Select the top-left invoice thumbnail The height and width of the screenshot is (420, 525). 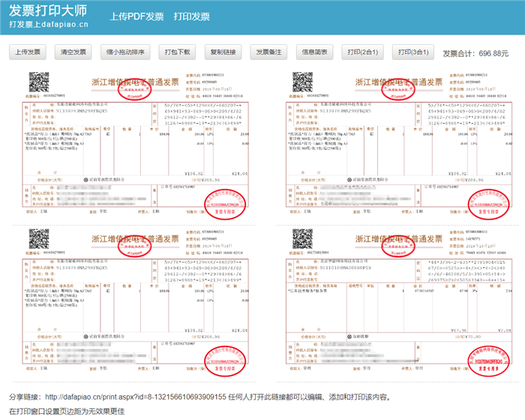click(x=136, y=145)
